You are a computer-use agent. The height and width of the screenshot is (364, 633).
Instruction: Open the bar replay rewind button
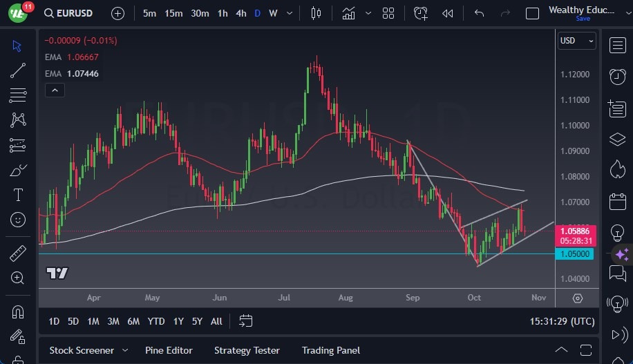(x=448, y=13)
